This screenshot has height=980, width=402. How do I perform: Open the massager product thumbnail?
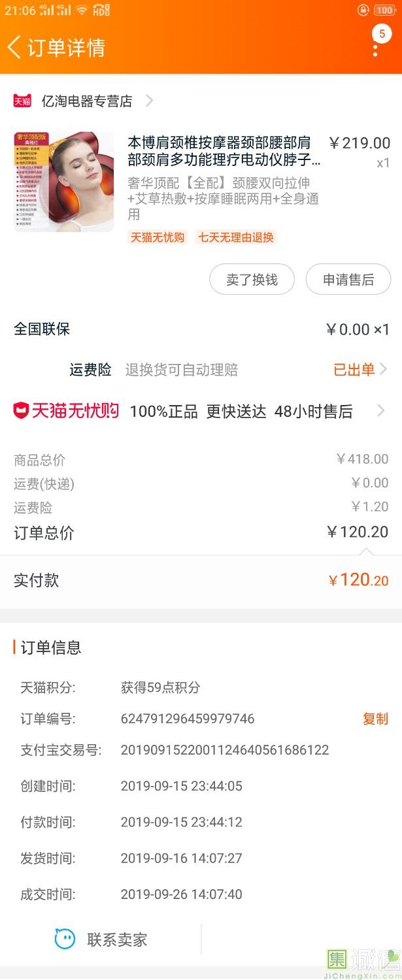pyautogui.click(x=63, y=182)
